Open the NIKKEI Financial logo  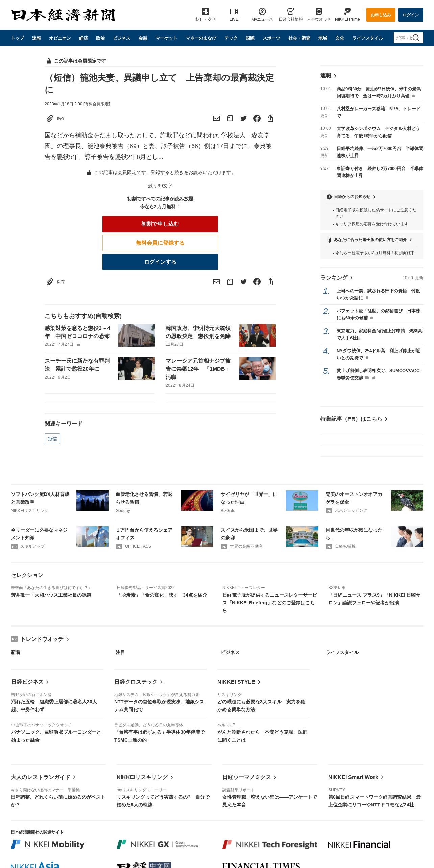click(x=359, y=844)
